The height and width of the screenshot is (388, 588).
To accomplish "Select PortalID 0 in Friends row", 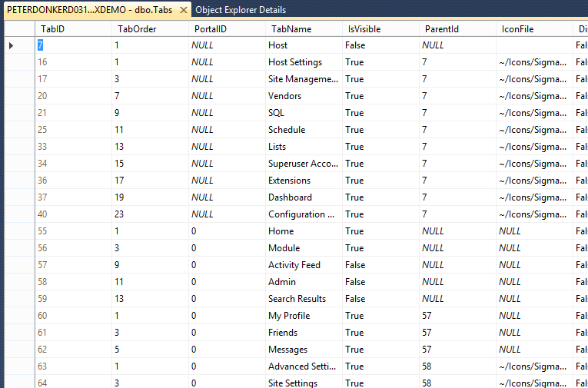I will pos(227,333).
